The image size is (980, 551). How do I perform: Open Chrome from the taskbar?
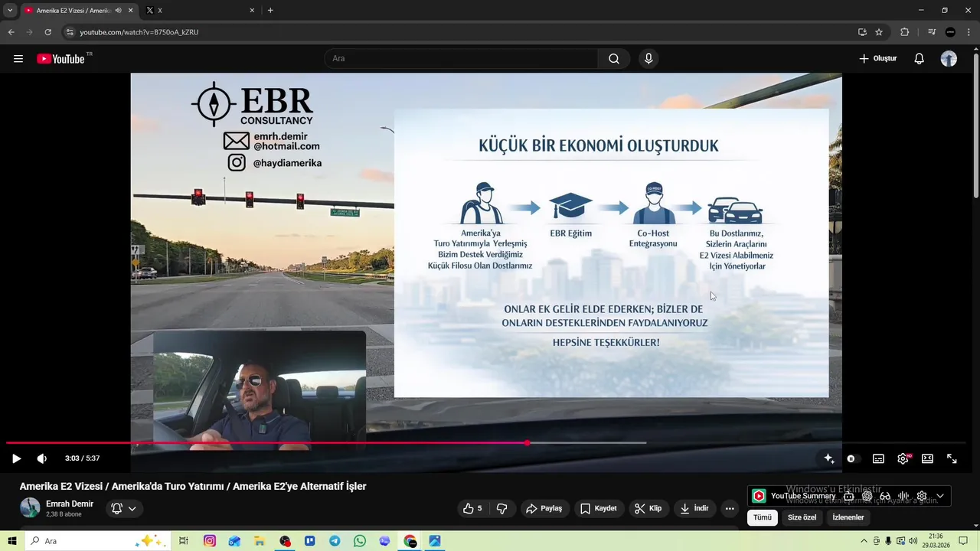[410, 541]
